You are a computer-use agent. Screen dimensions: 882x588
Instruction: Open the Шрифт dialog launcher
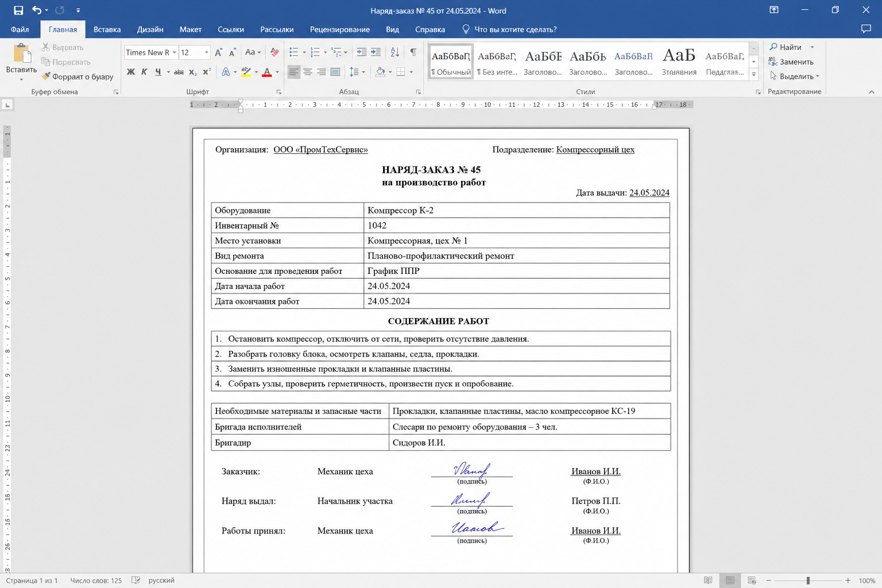pyautogui.click(x=279, y=92)
